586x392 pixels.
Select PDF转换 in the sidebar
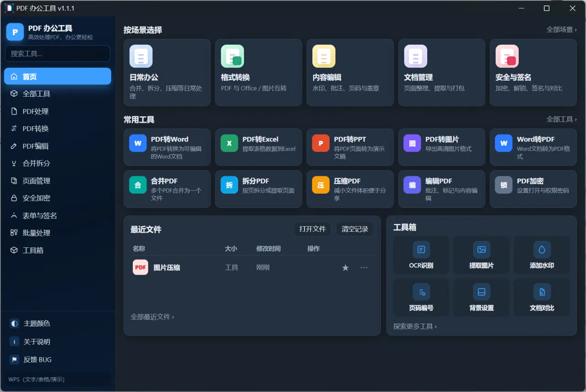pyautogui.click(x=58, y=129)
